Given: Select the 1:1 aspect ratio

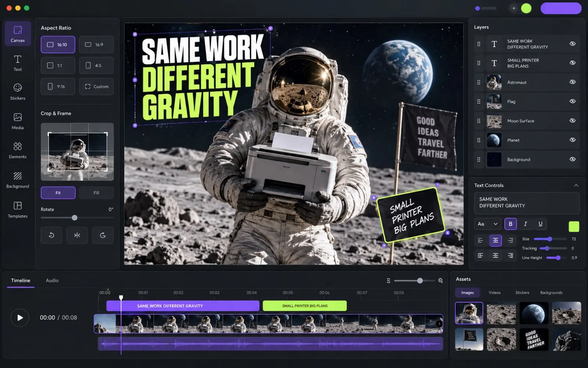Looking at the screenshot, I should click(x=58, y=66).
